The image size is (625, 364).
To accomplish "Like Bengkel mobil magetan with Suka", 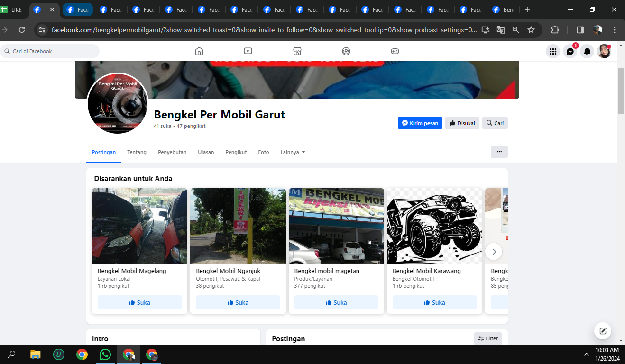I will tap(336, 302).
